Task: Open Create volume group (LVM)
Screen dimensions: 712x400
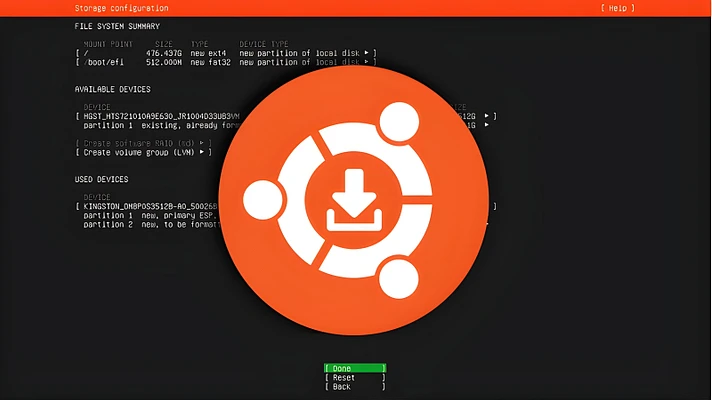Action: (x=143, y=152)
